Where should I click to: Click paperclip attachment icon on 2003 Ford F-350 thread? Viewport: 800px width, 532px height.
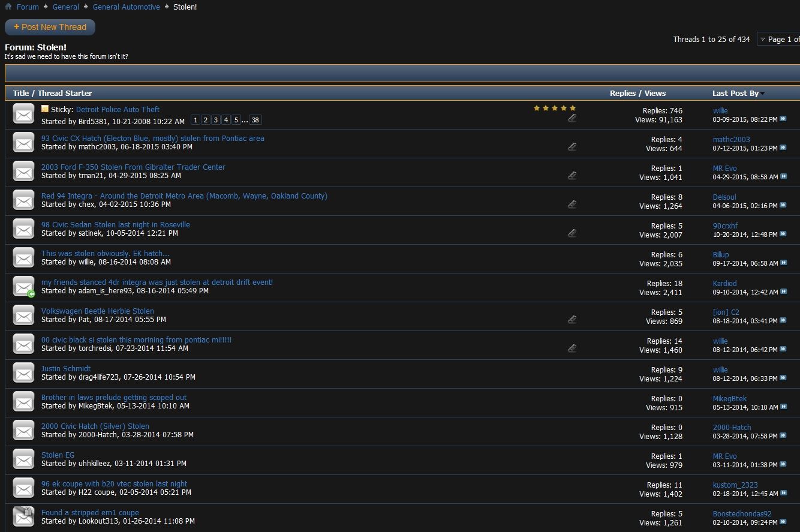point(572,176)
